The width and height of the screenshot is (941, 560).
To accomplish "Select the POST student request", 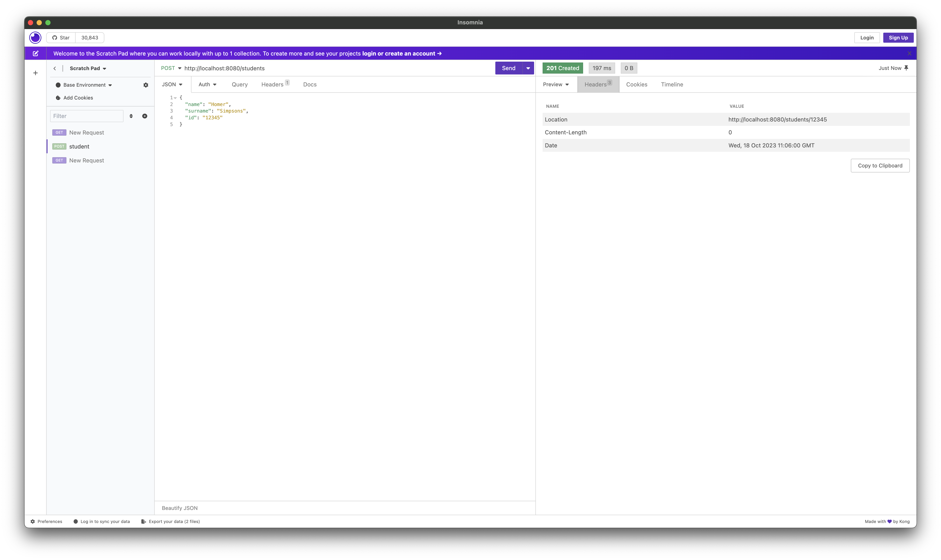I will click(100, 146).
